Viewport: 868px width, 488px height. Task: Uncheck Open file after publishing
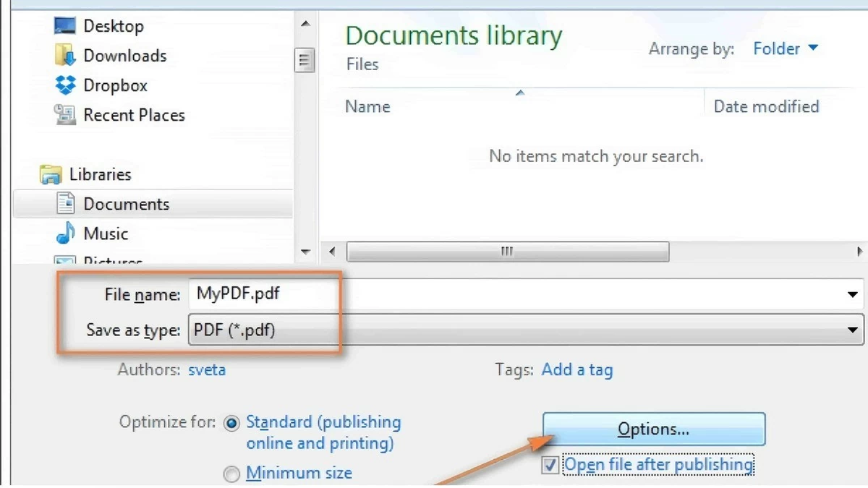(551, 466)
